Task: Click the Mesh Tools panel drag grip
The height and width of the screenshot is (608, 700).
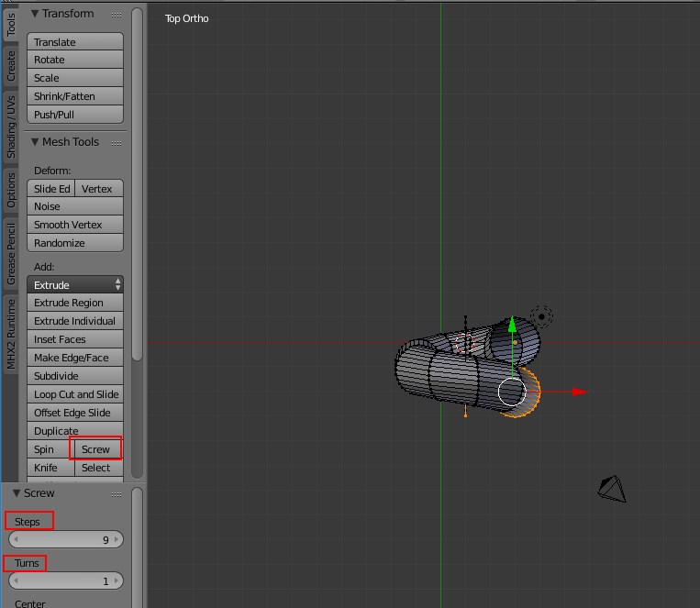Action: [x=116, y=143]
